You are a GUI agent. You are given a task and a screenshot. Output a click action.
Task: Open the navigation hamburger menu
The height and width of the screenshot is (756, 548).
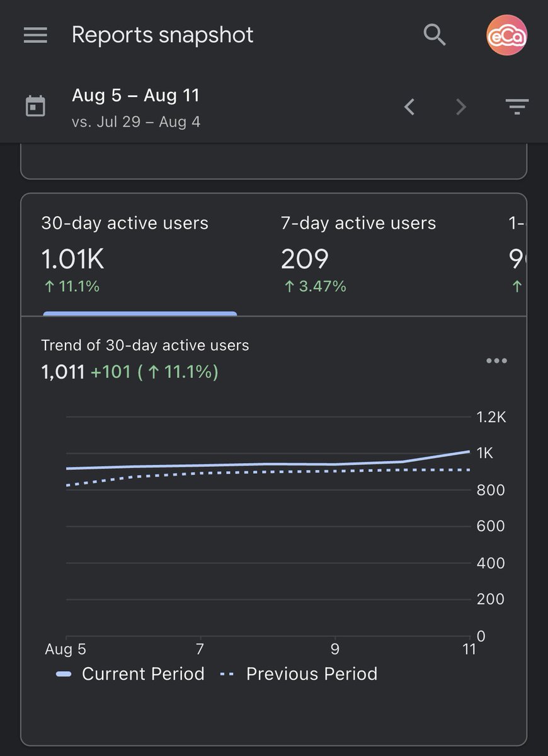pos(35,35)
